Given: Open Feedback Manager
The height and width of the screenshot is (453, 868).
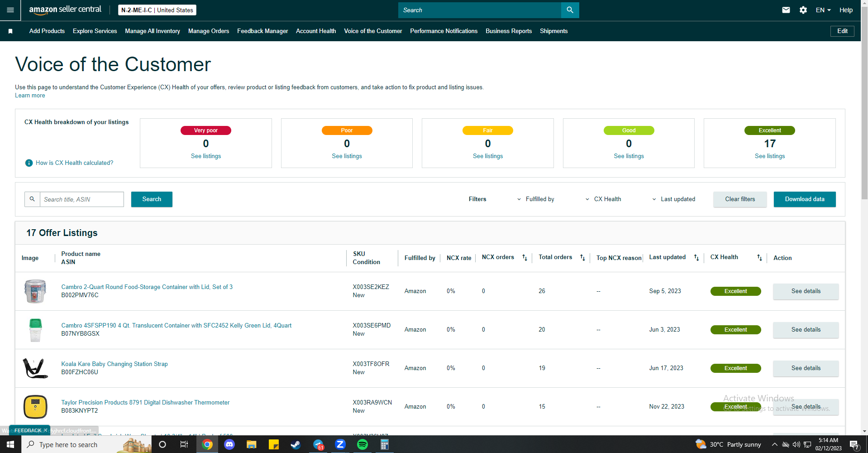Looking at the screenshot, I should pos(262,31).
